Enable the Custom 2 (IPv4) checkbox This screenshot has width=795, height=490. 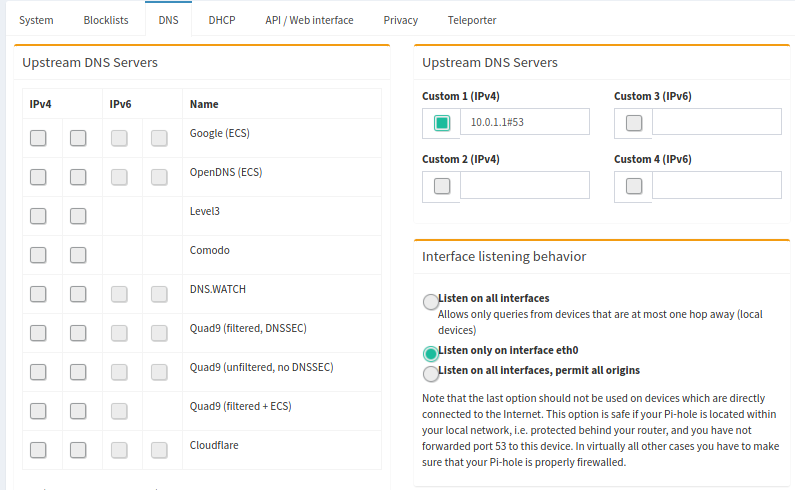[x=442, y=186]
